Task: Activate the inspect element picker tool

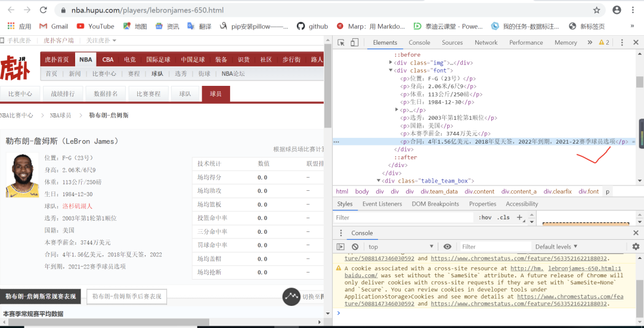Action: tap(341, 43)
